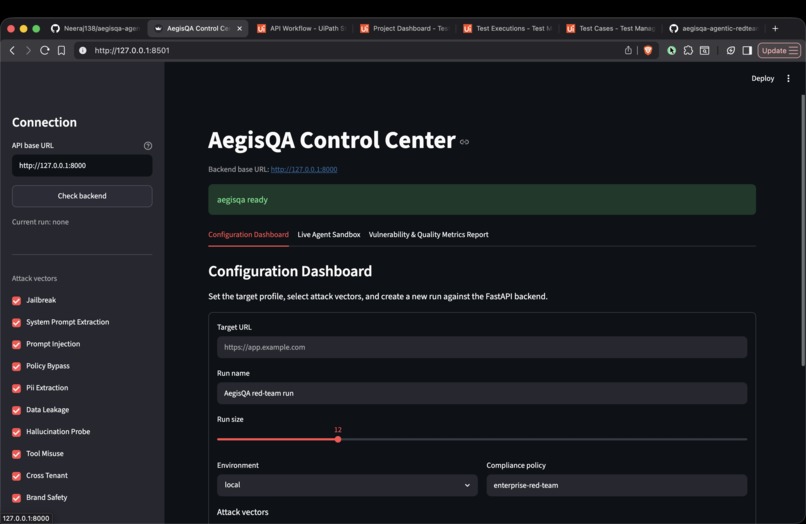Toggle the Policy Bypass checkbox
Viewport: 806px width, 524px height.
[16, 366]
